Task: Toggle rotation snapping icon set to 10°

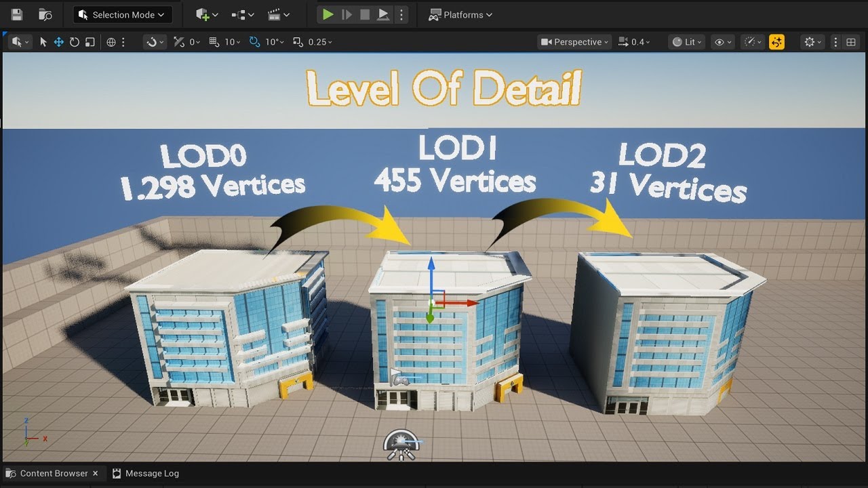Action: pos(255,42)
